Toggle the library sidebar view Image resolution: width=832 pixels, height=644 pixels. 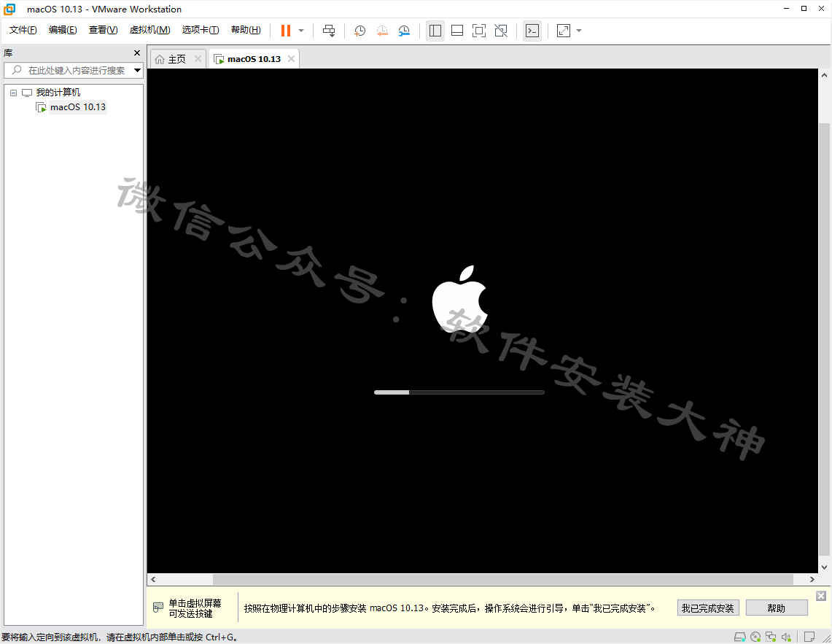click(435, 31)
